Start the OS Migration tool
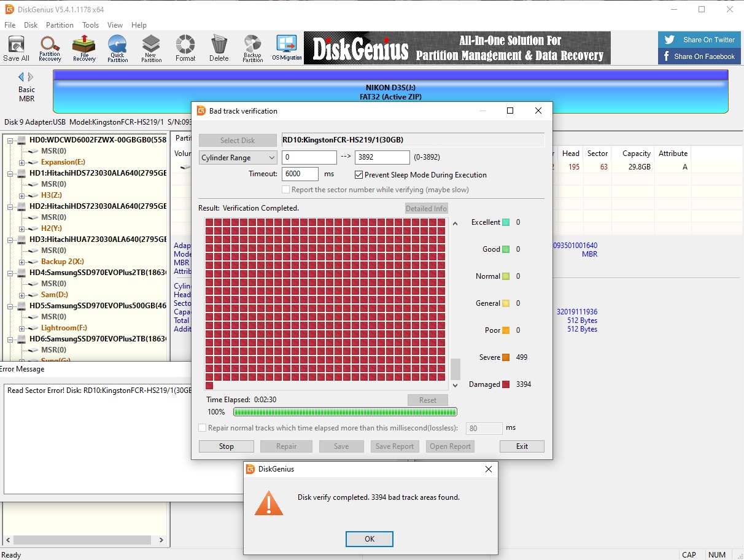 point(287,48)
